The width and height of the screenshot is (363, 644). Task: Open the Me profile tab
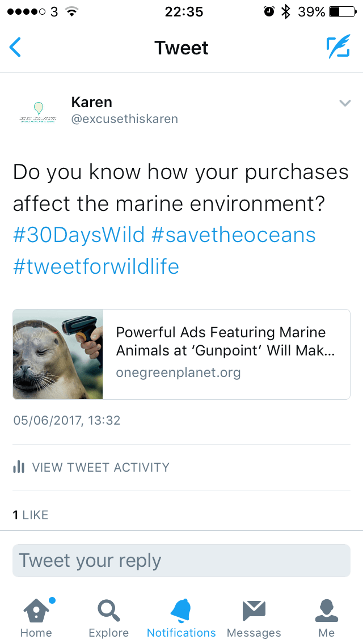[x=327, y=611]
